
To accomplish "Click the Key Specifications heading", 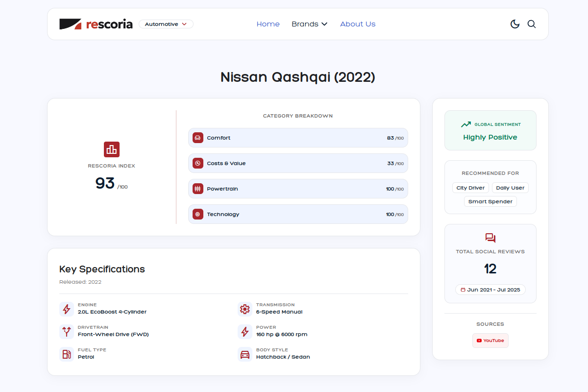I will pos(102,269).
